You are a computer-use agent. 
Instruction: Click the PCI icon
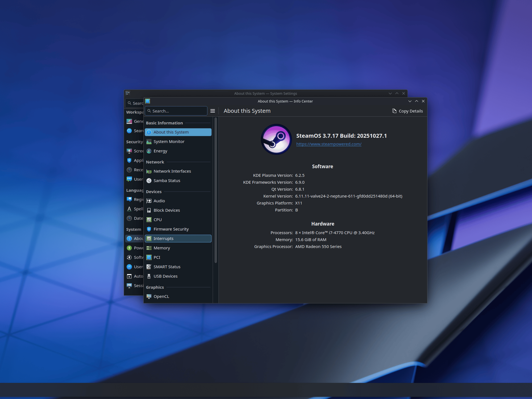(149, 257)
